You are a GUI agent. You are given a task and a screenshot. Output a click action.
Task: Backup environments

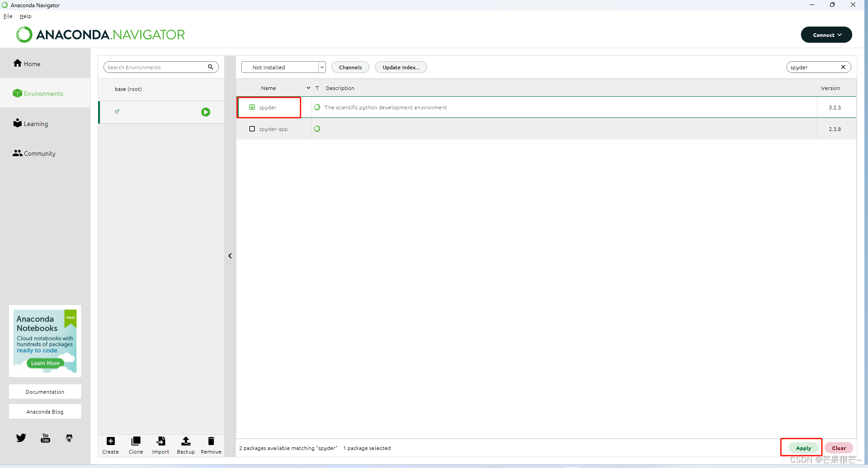click(x=186, y=445)
